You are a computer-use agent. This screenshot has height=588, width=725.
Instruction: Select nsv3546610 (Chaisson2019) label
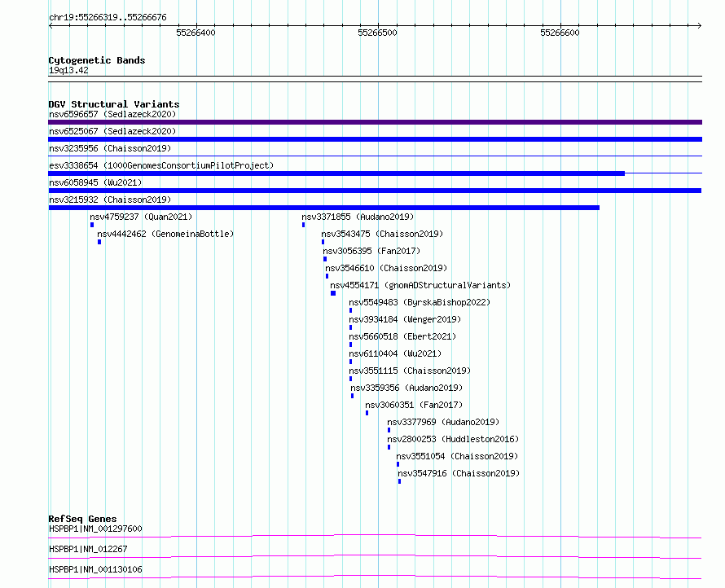386,268
